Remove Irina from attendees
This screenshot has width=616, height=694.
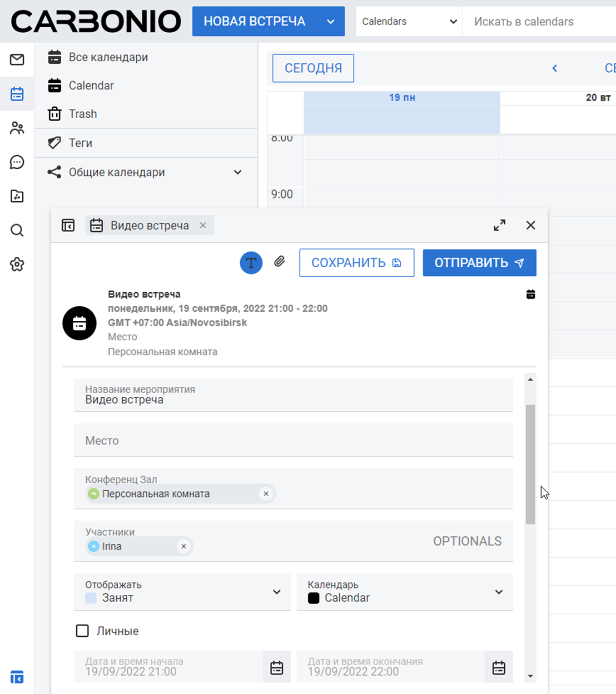pyautogui.click(x=184, y=546)
